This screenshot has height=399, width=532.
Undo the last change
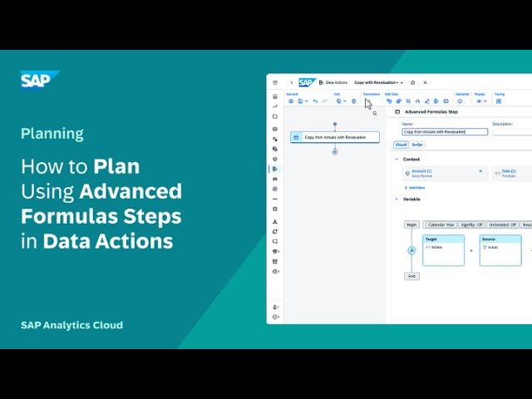(315, 101)
